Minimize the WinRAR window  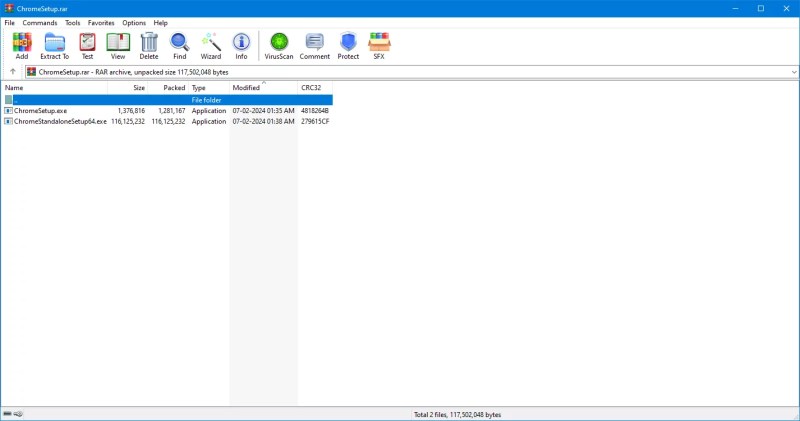(x=735, y=8)
